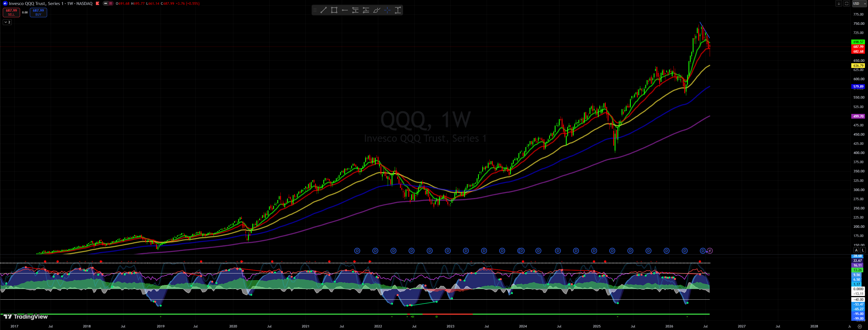Toggle logarithmic scale with L button
The height and width of the screenshot is (330, 868).
click(863, 250)
